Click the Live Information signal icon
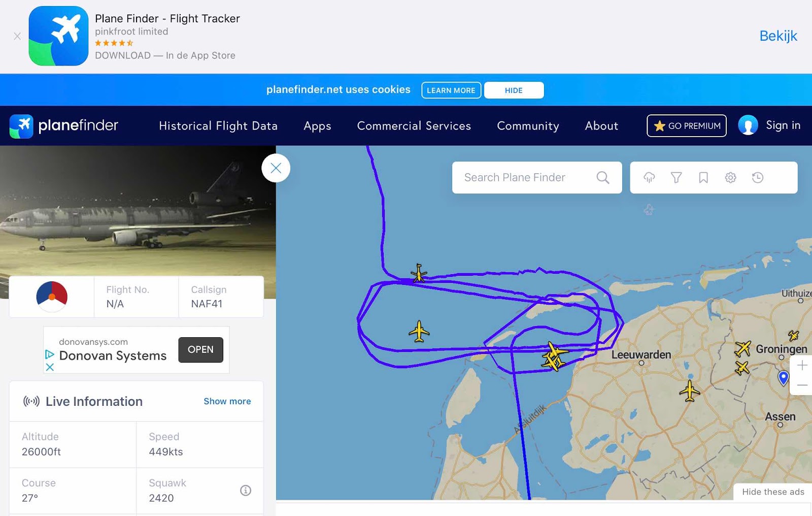Screen dimensions: 812x516 point(31,401)
